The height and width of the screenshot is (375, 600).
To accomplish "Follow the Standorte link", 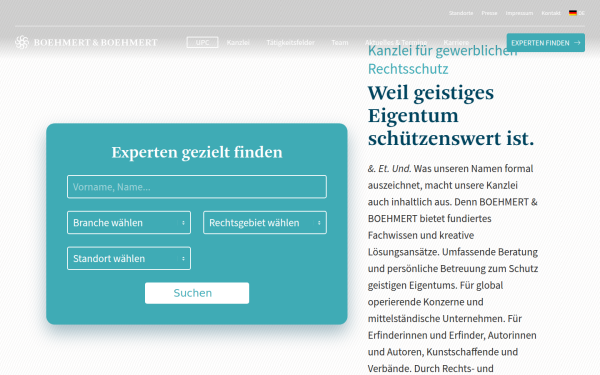I will [461, 13].
